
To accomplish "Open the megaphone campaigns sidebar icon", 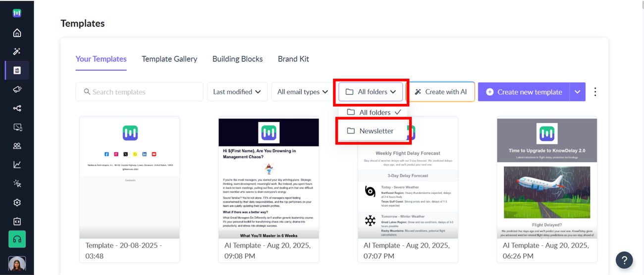I will click(17, 90).
